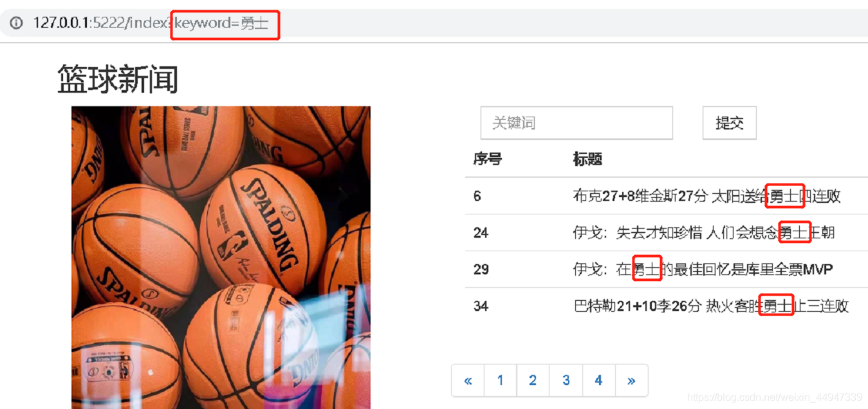Open page 2 of the news list
Image resolution: width=868 pixels, height=409 pixels.
(533, 380)
